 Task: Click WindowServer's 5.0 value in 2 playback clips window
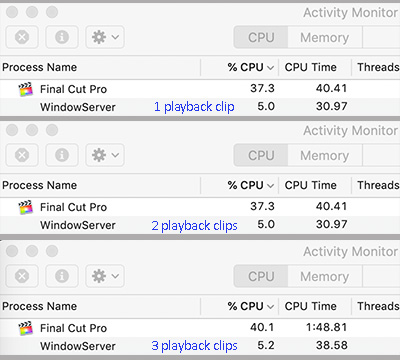click(266, 224)
